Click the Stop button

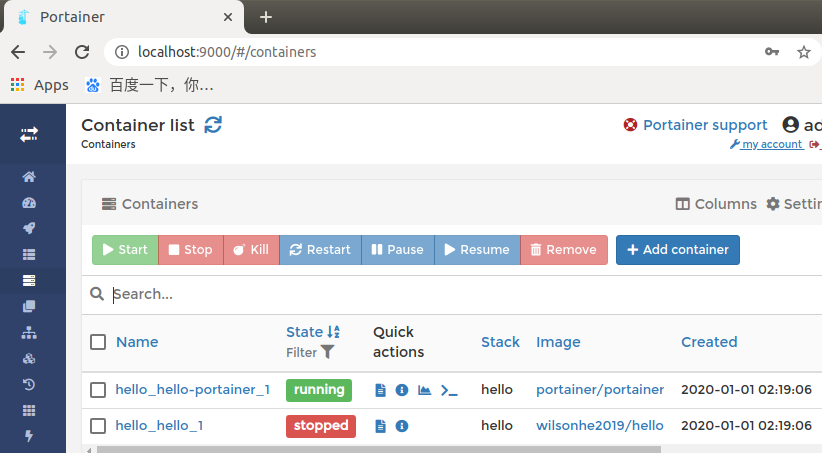[x=191, y=250]
